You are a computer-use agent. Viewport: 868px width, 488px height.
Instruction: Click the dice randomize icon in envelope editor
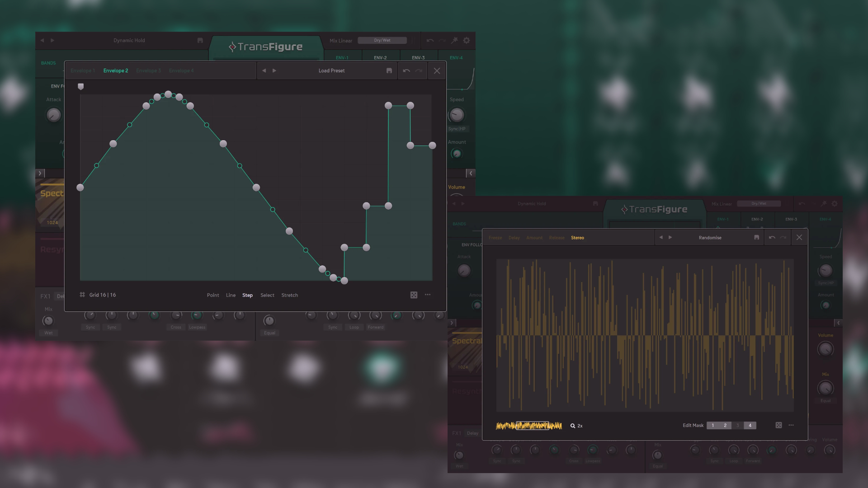414,295
